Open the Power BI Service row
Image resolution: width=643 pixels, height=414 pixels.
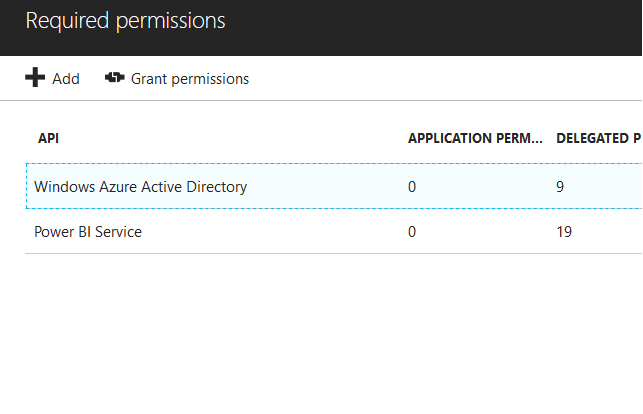pos(334,232)
